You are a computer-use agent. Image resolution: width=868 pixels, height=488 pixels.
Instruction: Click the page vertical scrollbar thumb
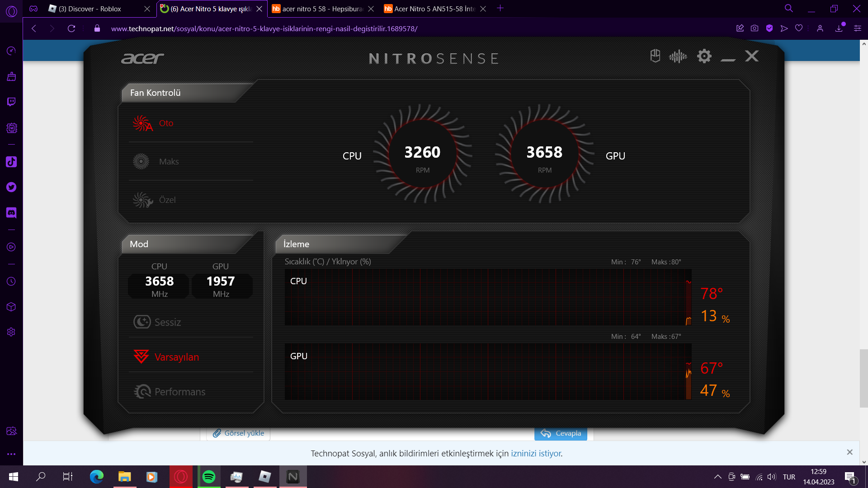click(x=863, y=378)
